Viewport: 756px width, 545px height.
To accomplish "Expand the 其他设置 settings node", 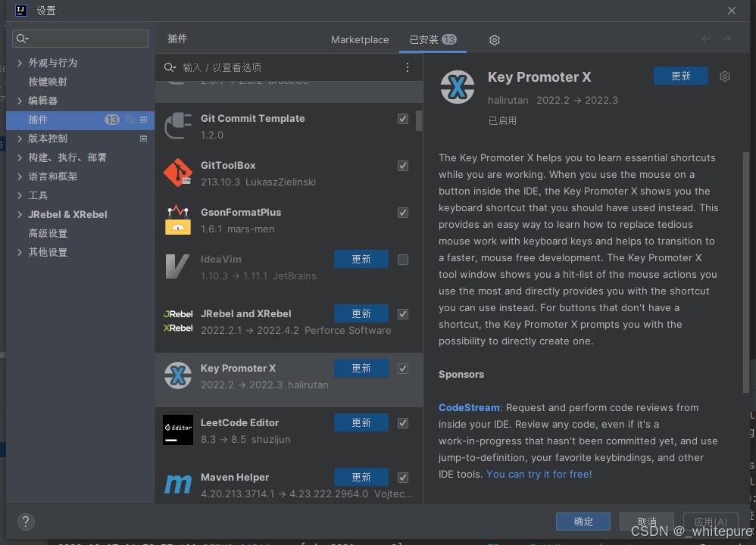I will pos(20,253).
